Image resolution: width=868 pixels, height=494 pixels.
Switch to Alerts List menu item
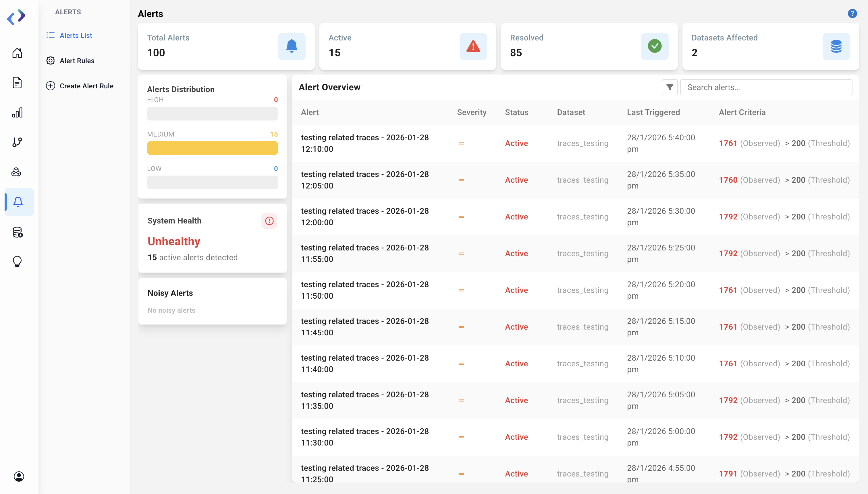[x=76, y=35]
